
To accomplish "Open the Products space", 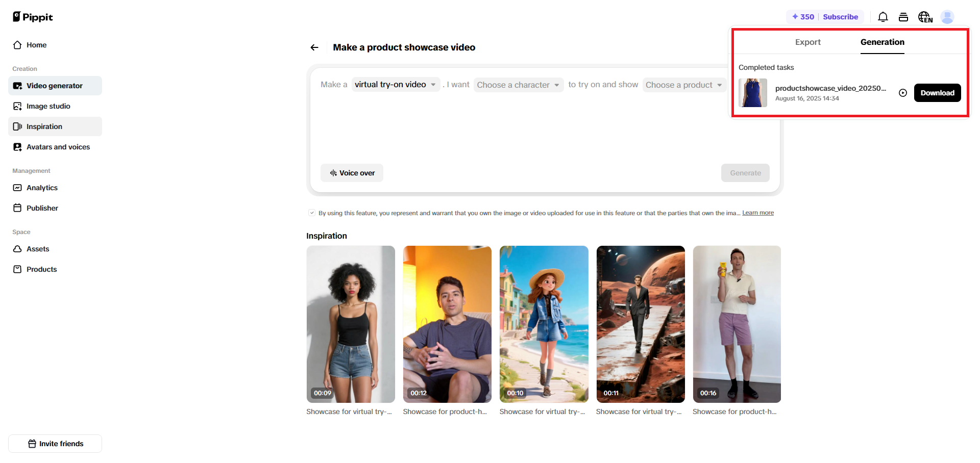I will (41, 269).
